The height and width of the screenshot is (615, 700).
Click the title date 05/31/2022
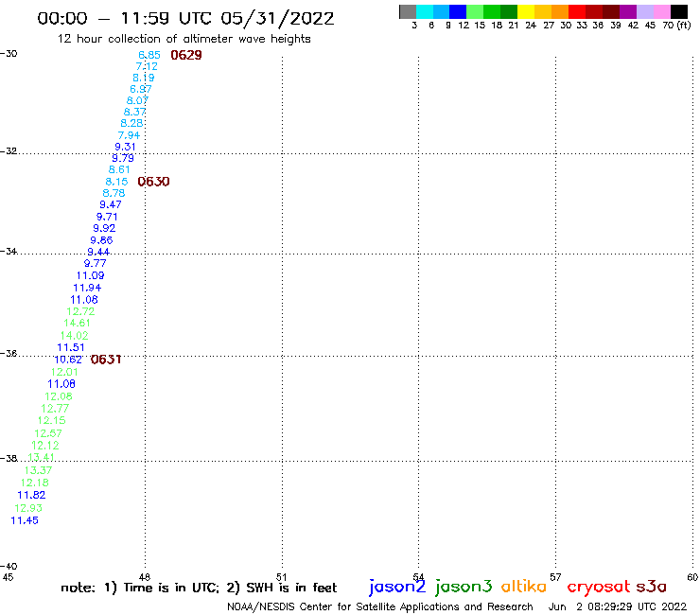pyautogui.click(x=278, y=18)
